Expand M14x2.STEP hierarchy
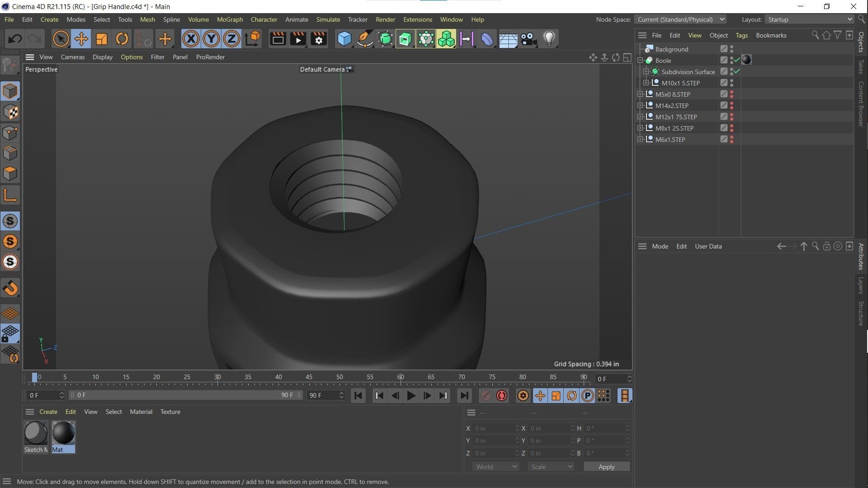The height and width of the screenshot is (488, 868). (x=640, y=106)
